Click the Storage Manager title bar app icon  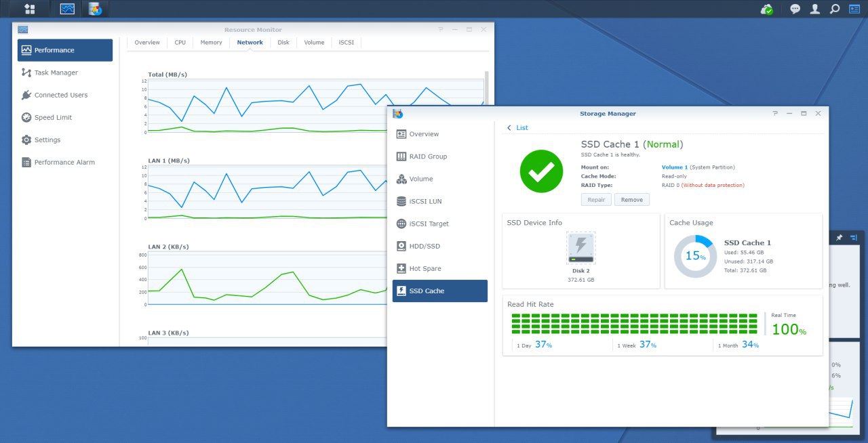[398, 114]
